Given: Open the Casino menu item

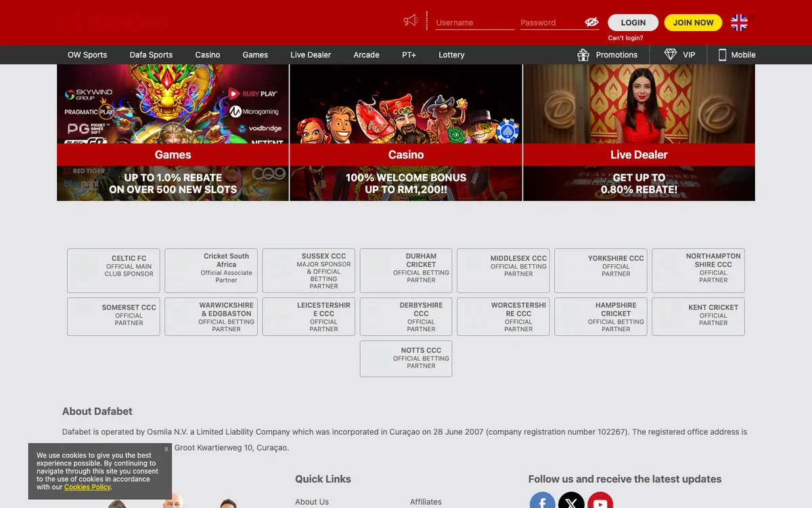Looking at the screenshot, I should click(208, 55).
